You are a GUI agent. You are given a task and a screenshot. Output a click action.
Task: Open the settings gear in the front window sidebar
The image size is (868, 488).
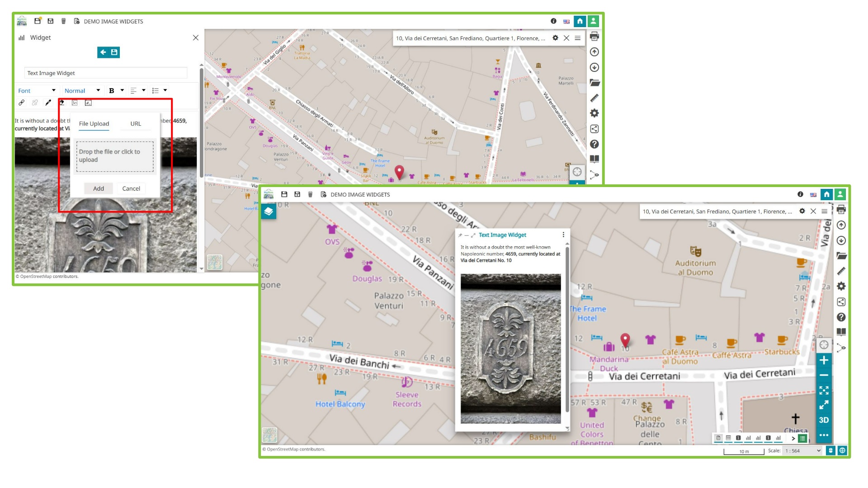(841, 286)
